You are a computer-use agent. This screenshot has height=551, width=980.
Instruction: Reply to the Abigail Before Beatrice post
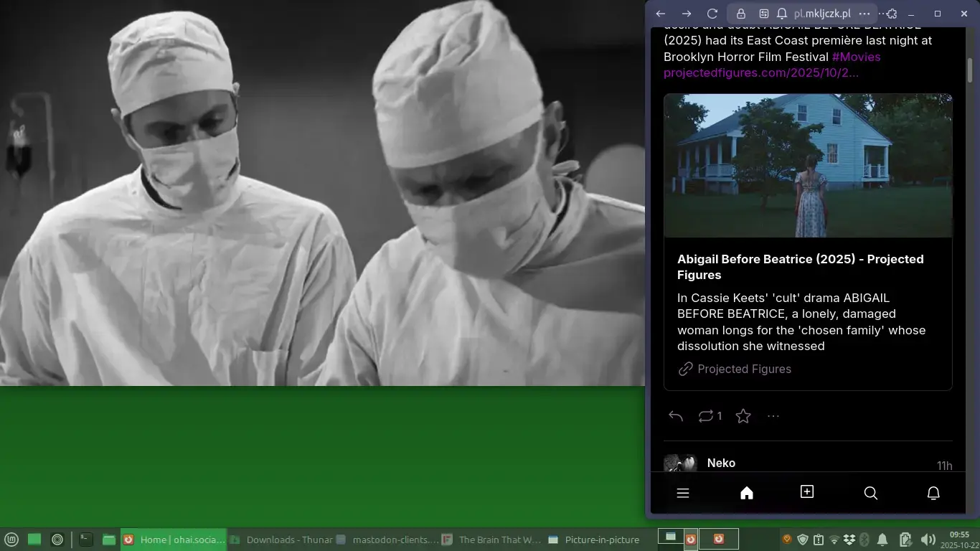[x=675, y=416]
